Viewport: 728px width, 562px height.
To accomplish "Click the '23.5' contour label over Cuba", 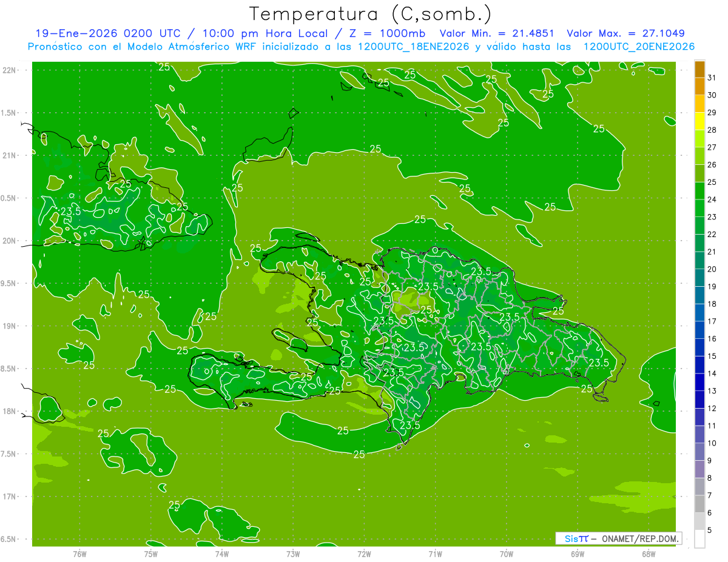I will click(x=71, y=212).
